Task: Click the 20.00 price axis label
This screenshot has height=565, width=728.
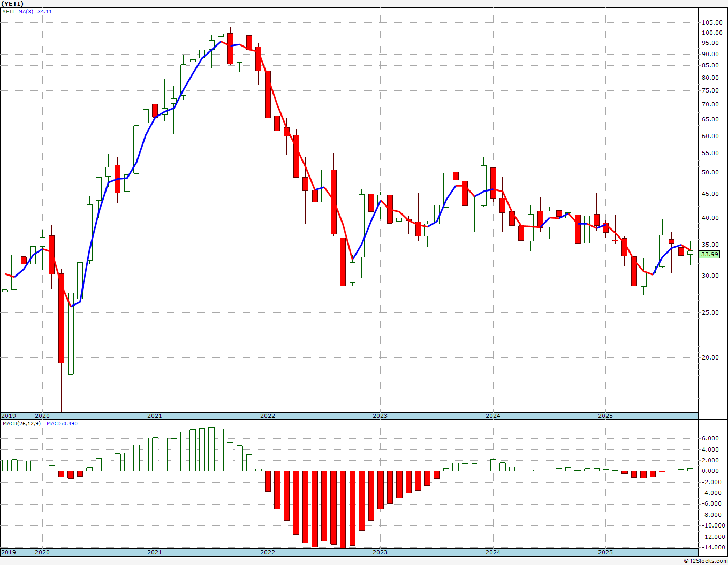Action: [x=711, y=358]
